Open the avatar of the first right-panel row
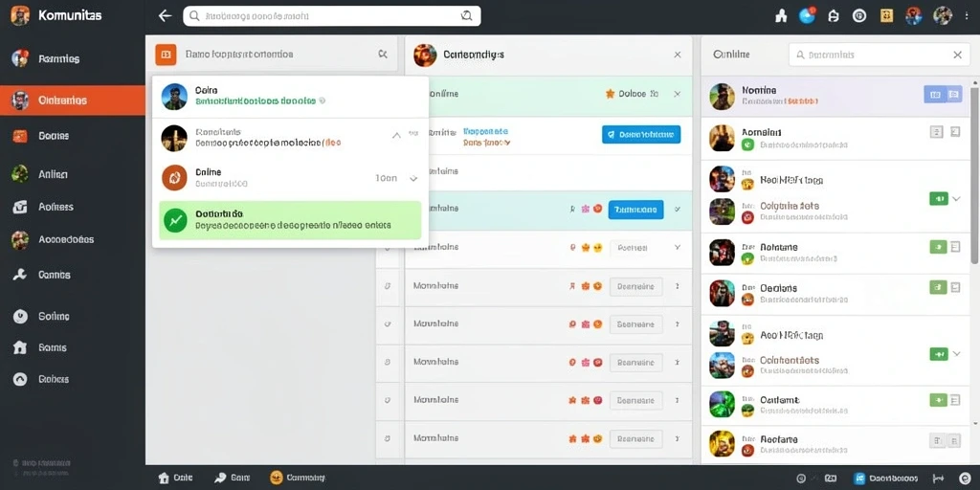This screenshot has height=490, width=980. click(x=722, y=97)
